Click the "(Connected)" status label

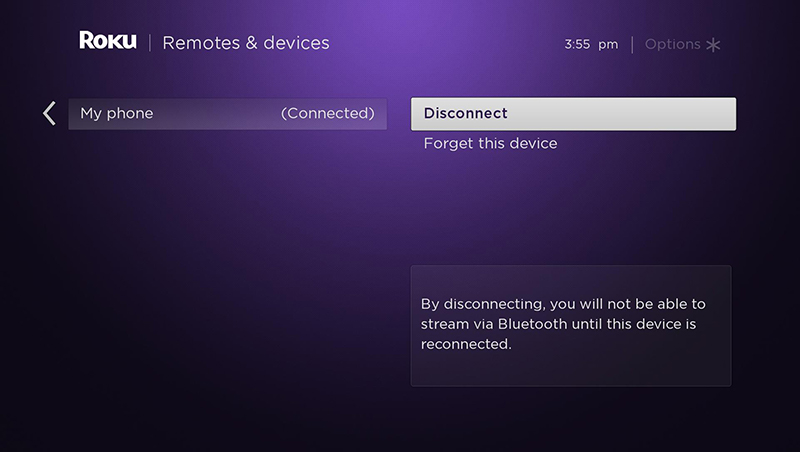(x=328, y=114)
